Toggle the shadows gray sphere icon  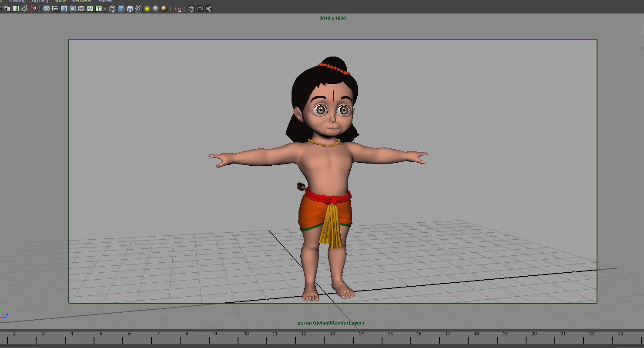155,9
